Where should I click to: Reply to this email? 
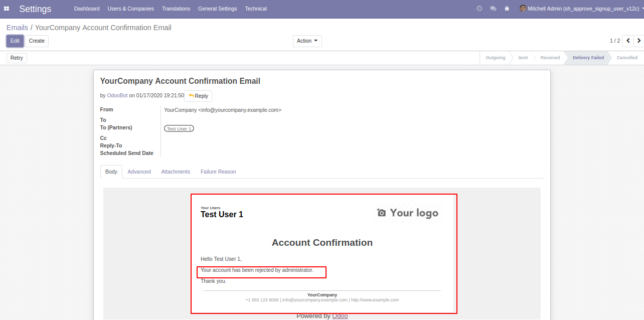coord(198,96)
